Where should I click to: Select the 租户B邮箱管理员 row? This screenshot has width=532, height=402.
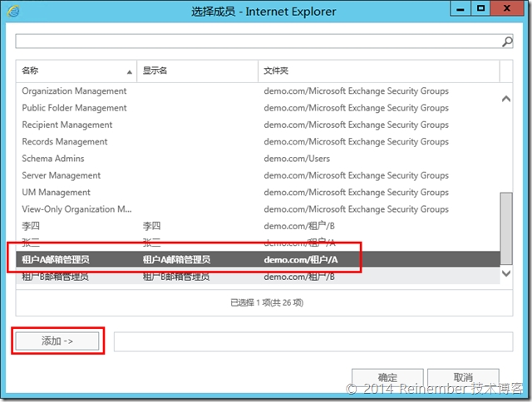[x=258, y=277]
